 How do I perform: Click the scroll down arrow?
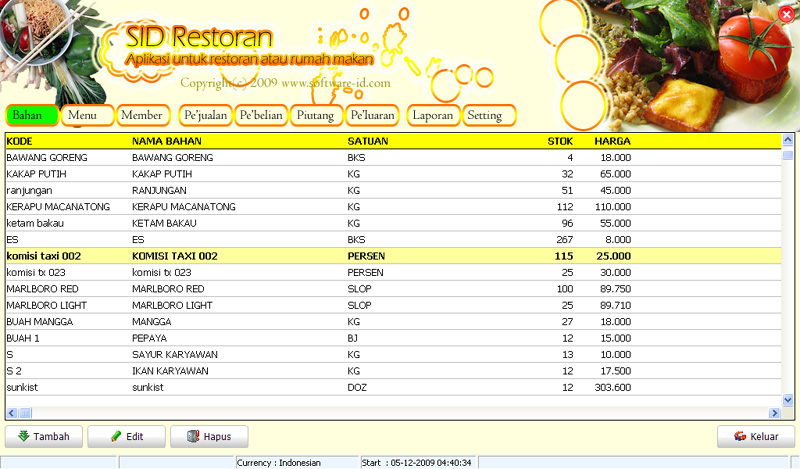[x=787, y=400]
